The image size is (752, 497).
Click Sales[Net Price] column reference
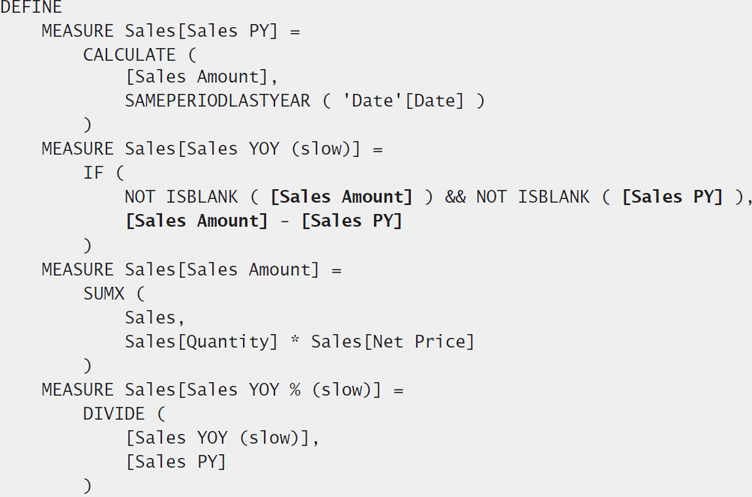(x=393, y=342)
